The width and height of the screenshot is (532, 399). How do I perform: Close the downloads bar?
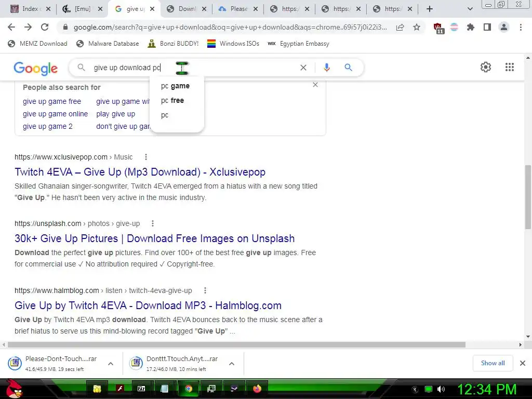[523, 363]
